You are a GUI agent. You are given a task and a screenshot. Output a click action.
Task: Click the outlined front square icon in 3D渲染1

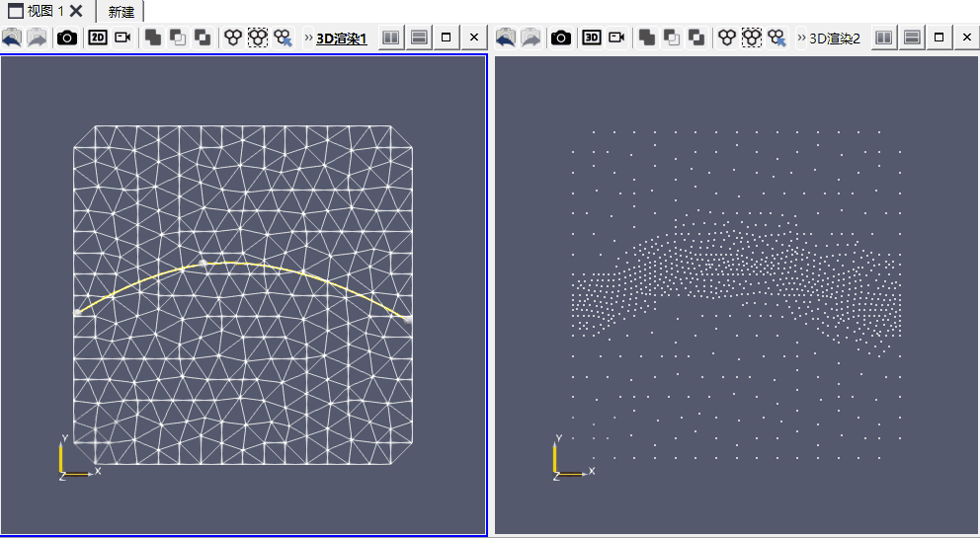(x=178, y=38)
